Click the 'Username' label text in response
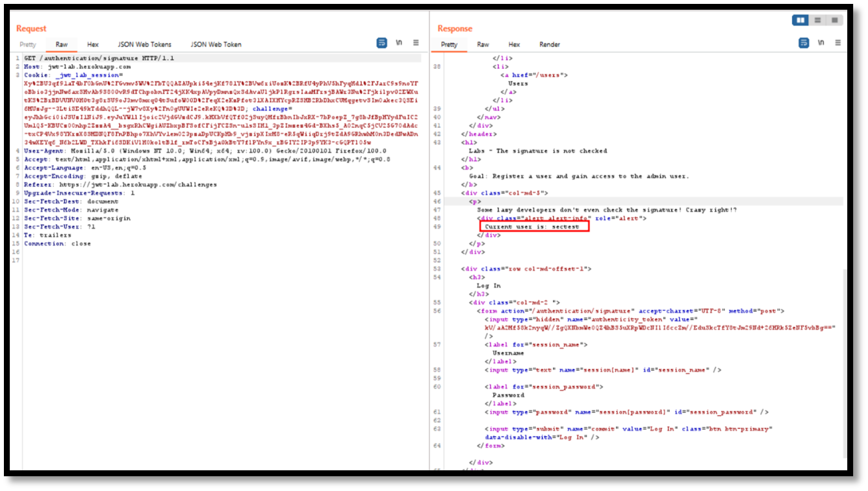This screenshot has width=868, height=491. coord(508,353)
